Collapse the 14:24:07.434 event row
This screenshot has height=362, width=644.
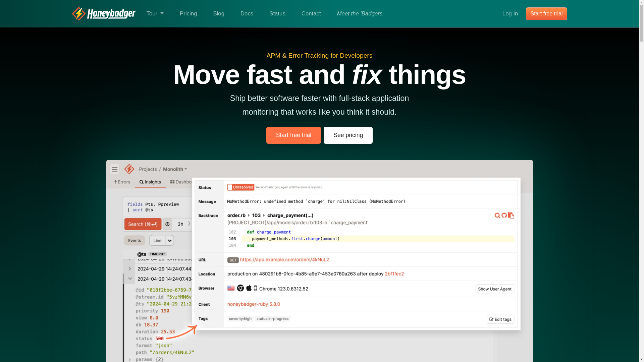click(130, 279)
